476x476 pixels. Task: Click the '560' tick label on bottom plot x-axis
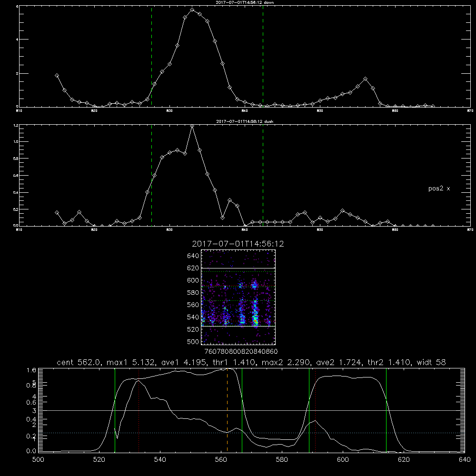click(221, 460)
